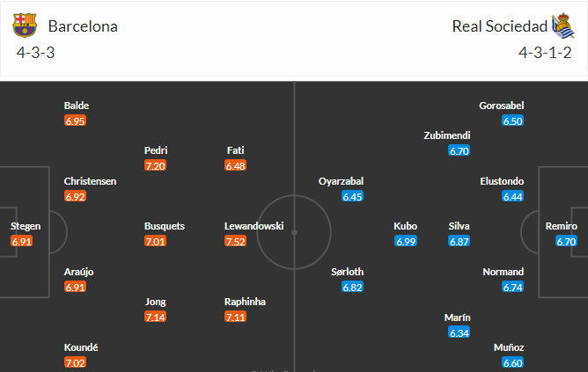Viewport: 588px width, 372px height.
Task: Open Zubimendi's player entry
Action: [x=447, y=135]
